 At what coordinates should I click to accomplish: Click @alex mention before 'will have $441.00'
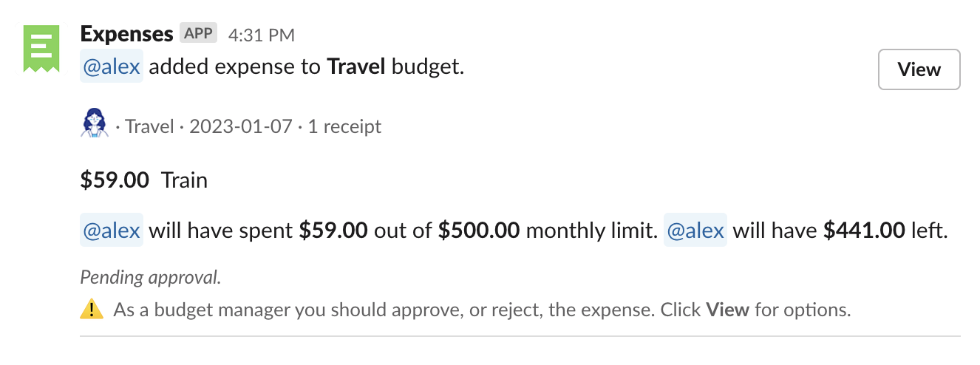click(695, 231)
